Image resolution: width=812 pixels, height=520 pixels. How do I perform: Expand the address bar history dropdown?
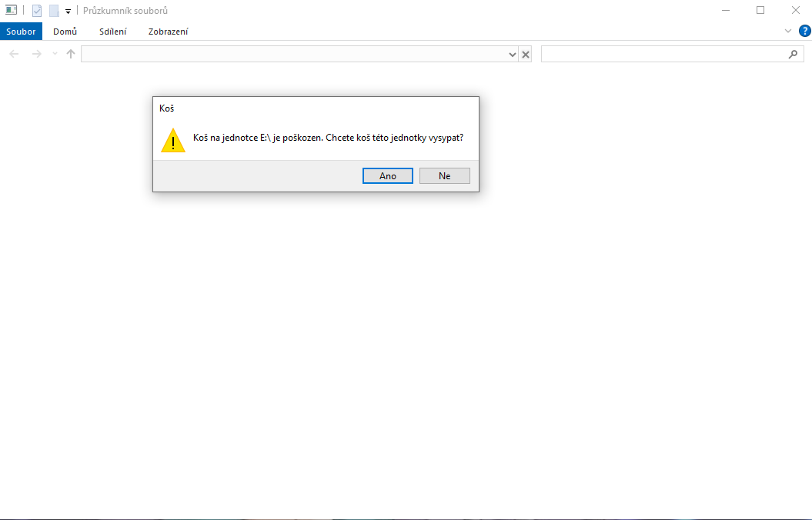click(x=512, y=55)
